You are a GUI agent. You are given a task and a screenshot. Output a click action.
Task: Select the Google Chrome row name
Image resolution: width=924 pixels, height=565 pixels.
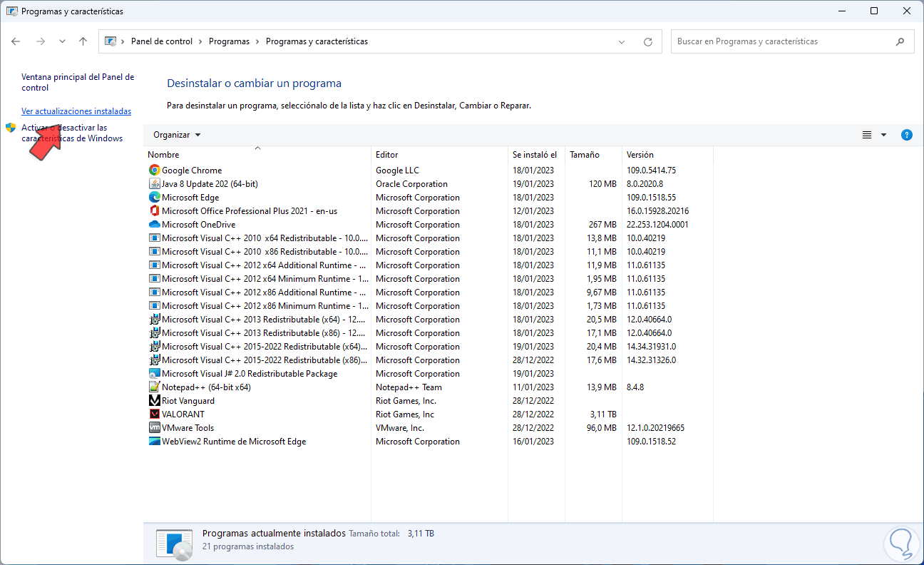[x=192, y=170]
